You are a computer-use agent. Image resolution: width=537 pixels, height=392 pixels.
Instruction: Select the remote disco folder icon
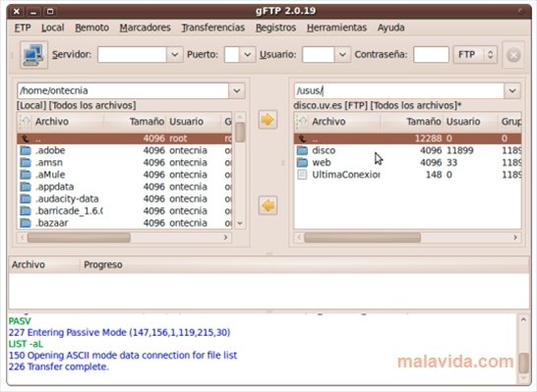(x=302, y=151)
